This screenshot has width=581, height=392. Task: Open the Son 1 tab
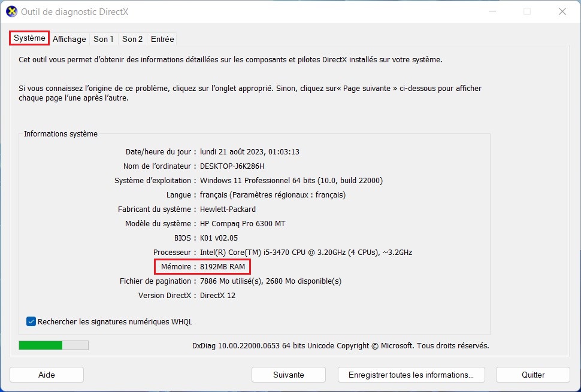coord(104,39)
